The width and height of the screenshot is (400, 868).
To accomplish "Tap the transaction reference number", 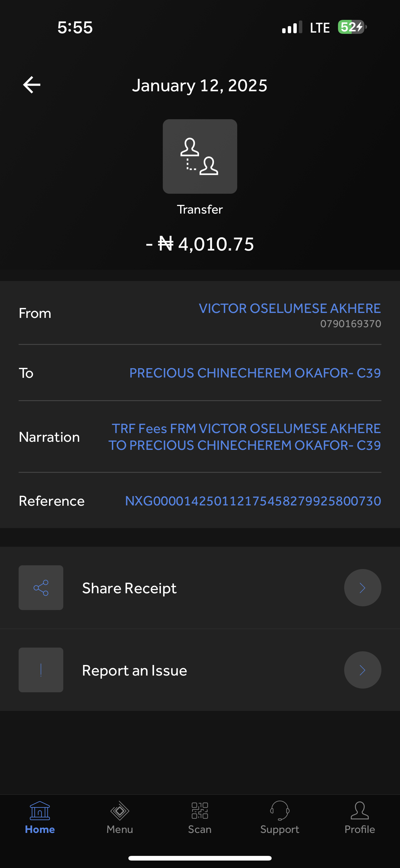I will pos(253,501).
